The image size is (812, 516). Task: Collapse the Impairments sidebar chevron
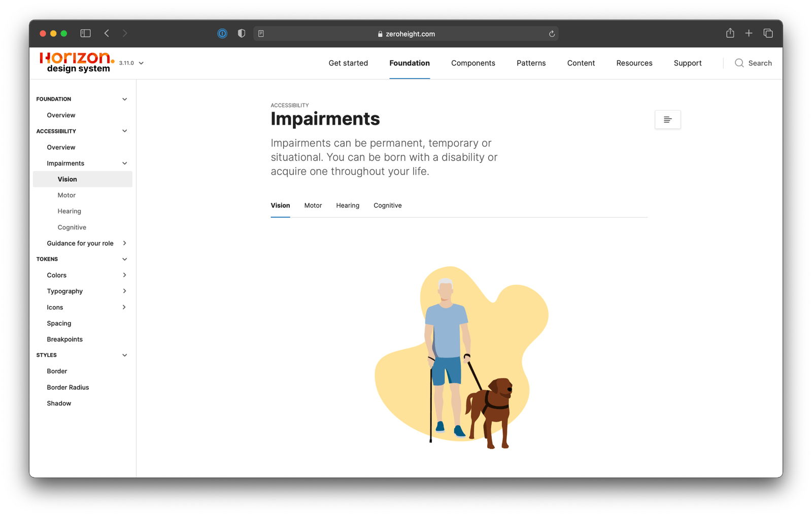[x=124, y=163]
